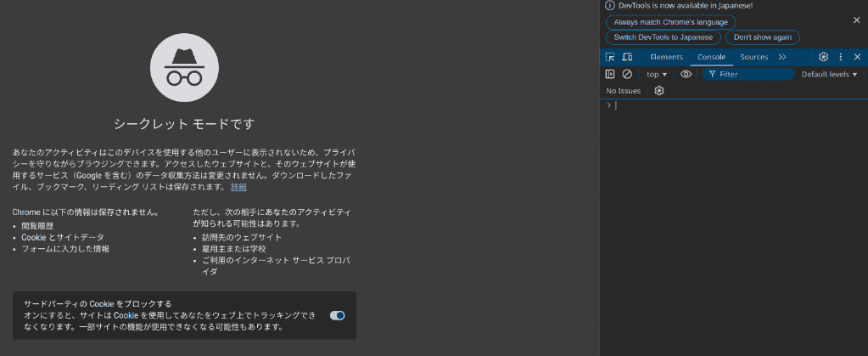Focus the console Filter input field
Screen dimensions: 868x356
(748, 74)
